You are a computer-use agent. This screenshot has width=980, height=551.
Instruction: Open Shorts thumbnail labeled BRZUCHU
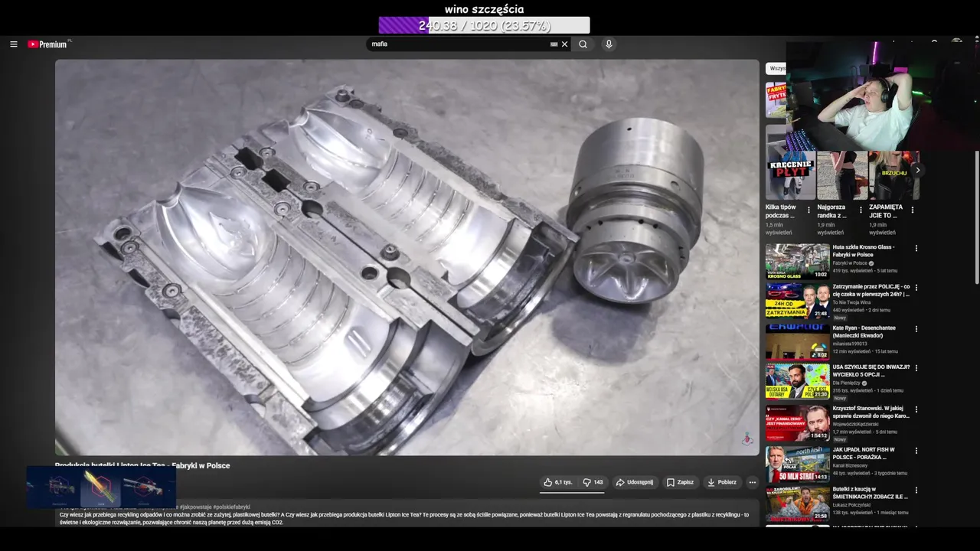pos(894,174)
